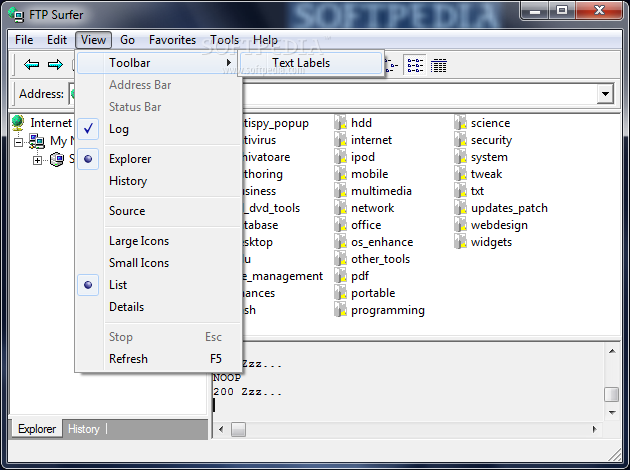Expand the Toolbar submenu

click(x=159, y=63)
